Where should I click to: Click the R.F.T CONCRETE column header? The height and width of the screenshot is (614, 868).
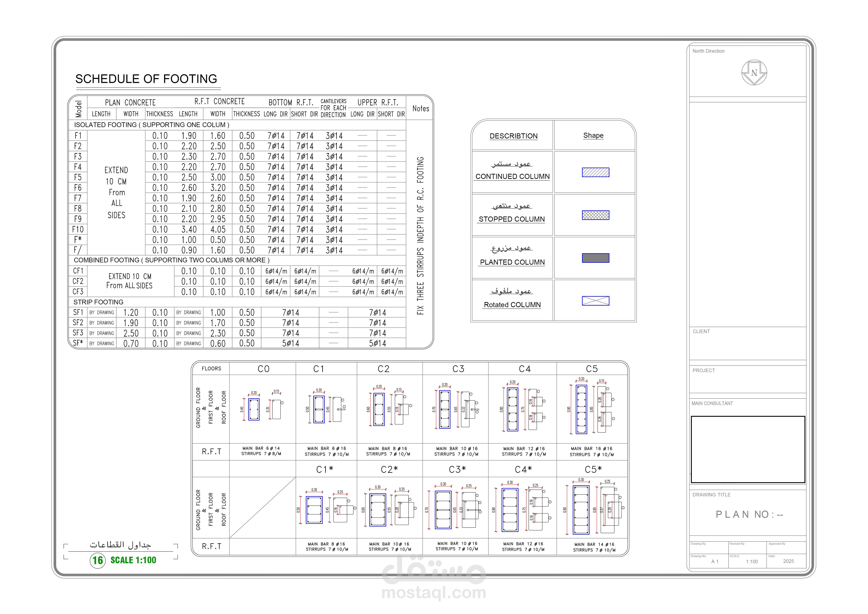tap(219, 101)
